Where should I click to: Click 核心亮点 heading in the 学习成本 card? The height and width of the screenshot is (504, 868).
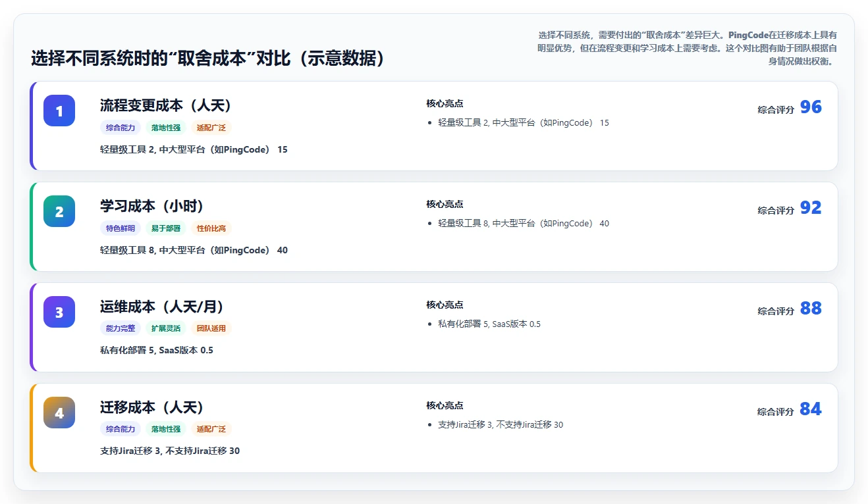click(445, 204)
